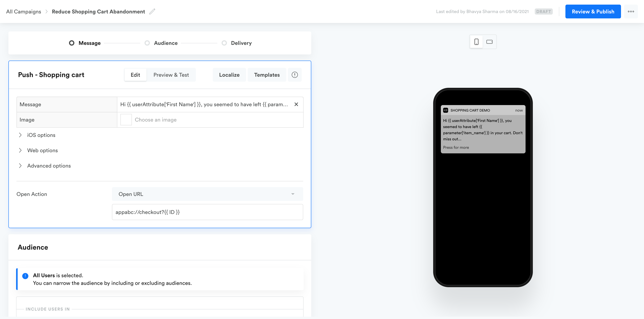Open the Open Action dropdown
The height and width of the screenshot is (319, 644).
pos(207,194)
